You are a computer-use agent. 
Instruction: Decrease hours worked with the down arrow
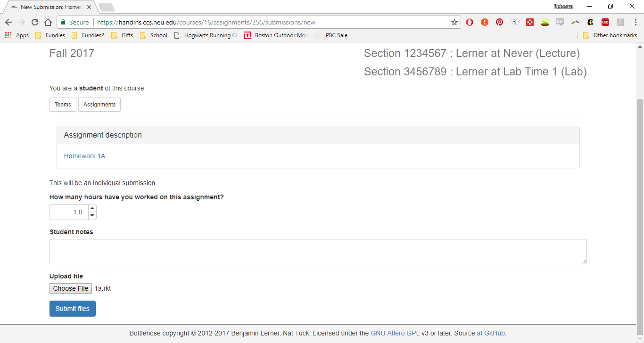point(92,216)
